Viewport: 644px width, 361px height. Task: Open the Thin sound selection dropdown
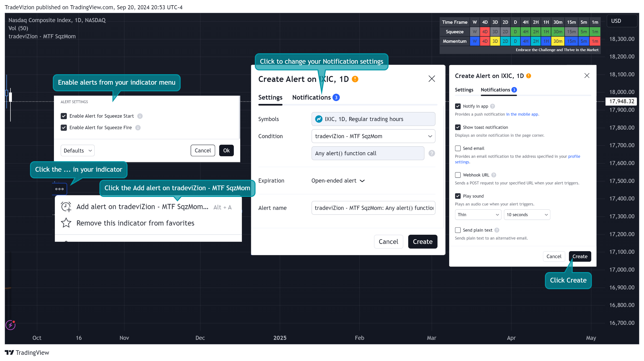478,215
